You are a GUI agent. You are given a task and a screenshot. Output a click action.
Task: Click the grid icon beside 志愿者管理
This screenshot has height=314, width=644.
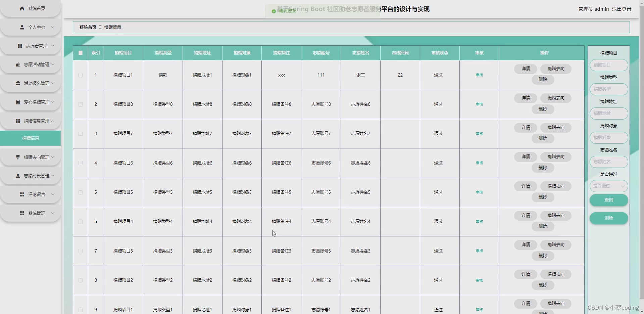[x=20, y=46]
